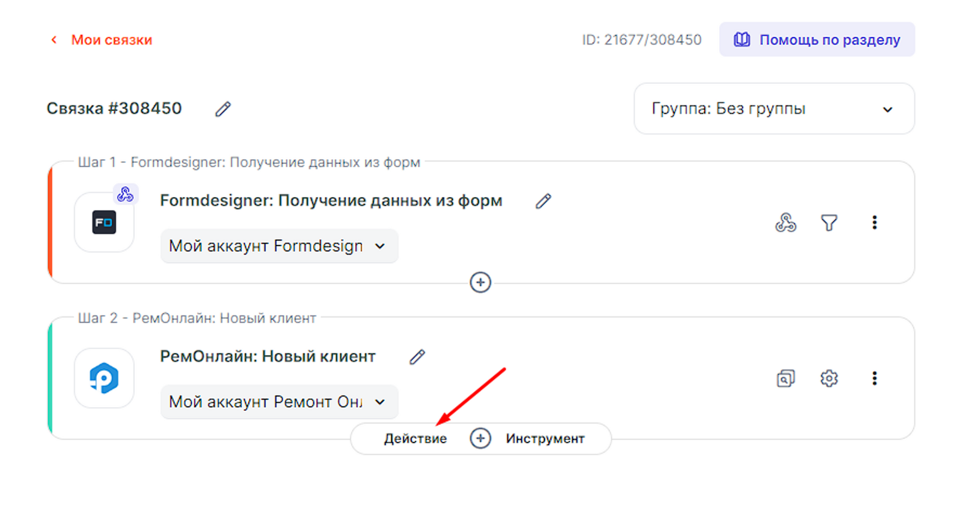
Task: Open the three-dot menu for РемОнлайн step
Action: coord(874,378)
